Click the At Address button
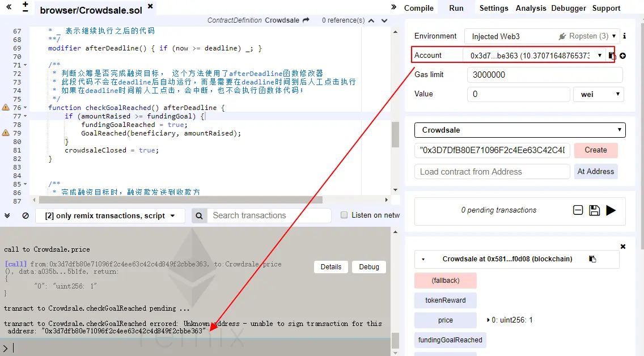This screenshot has width=644, height=356. click(596, 171)
